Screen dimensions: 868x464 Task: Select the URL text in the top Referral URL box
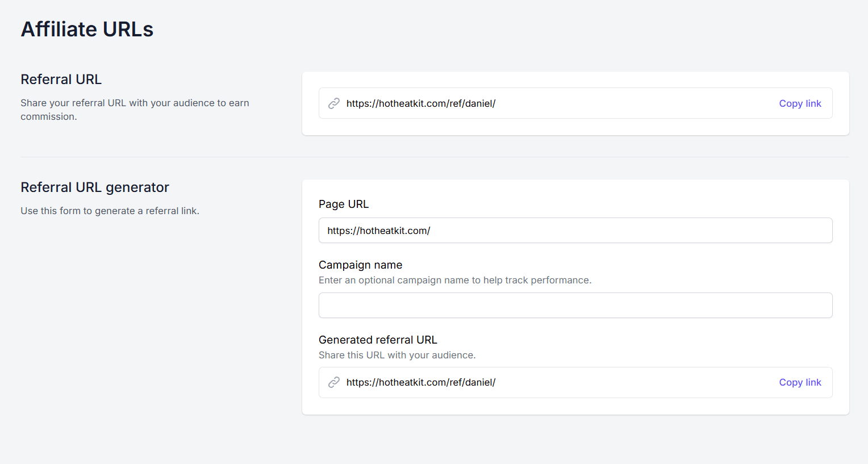[420, 103]
